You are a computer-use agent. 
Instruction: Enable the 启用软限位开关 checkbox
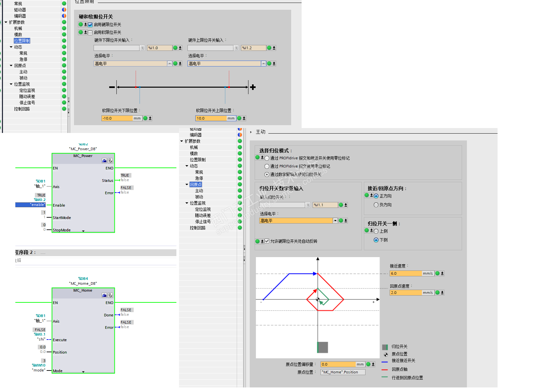(x=90, y=33)
